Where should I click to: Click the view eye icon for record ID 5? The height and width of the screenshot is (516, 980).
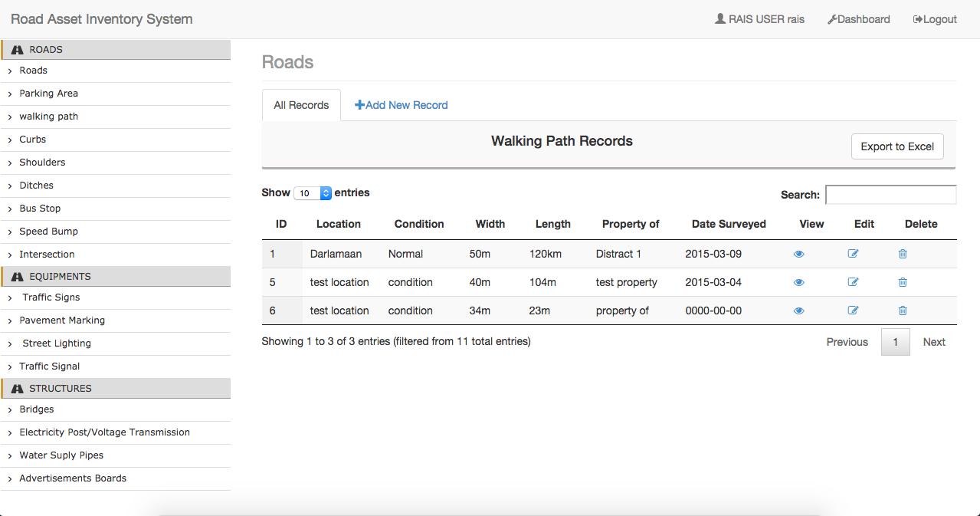(799, 282)
